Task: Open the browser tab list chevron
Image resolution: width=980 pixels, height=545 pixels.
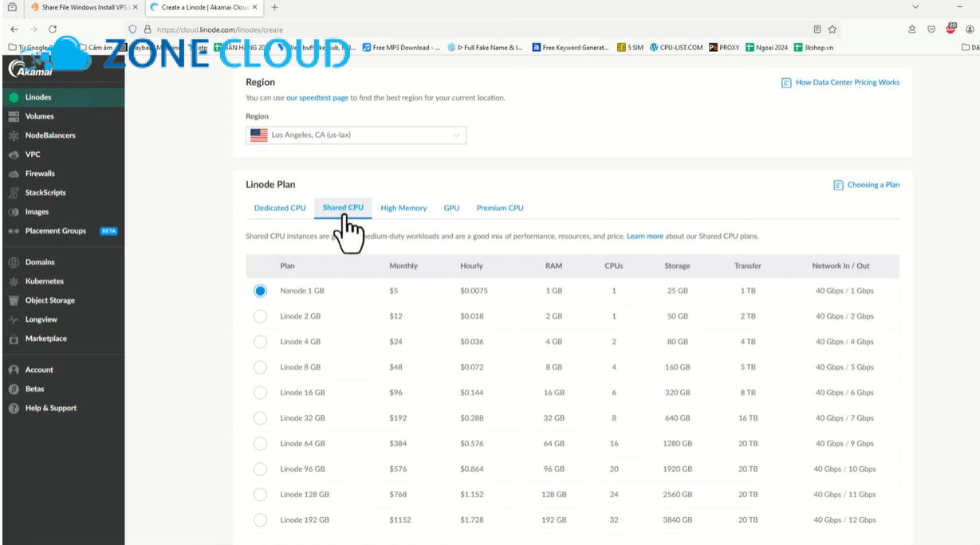Action: [x=914, y=7]
